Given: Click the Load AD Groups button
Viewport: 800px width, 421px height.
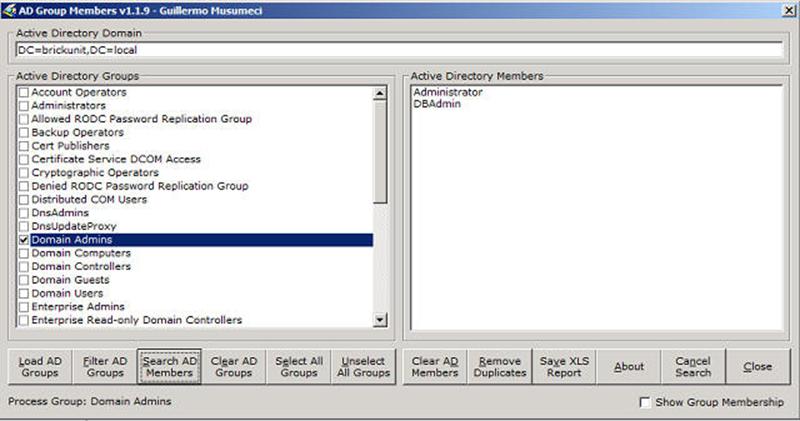Looking at the screenshot, I should [x=40, y=367].
